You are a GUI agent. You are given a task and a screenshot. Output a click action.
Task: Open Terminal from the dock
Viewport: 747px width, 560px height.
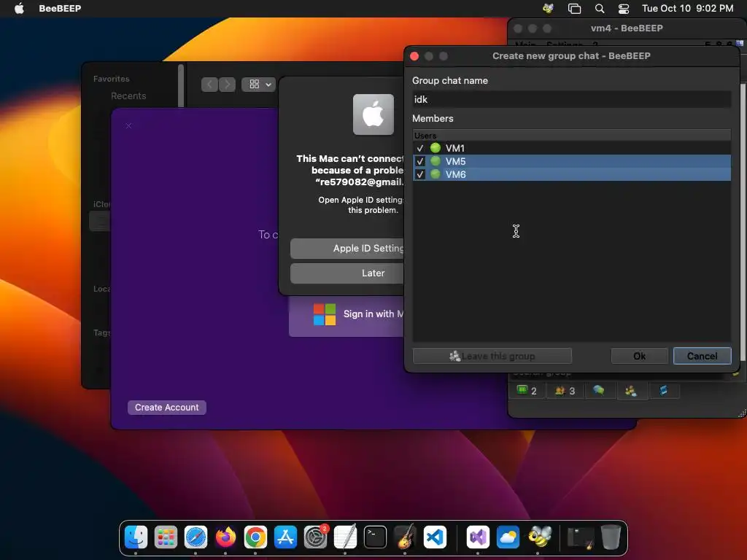pyautogui.click(x=376, y=537)
